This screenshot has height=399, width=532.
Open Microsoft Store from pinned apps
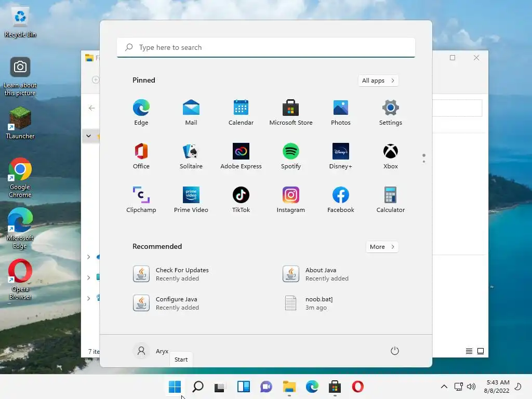291,113
